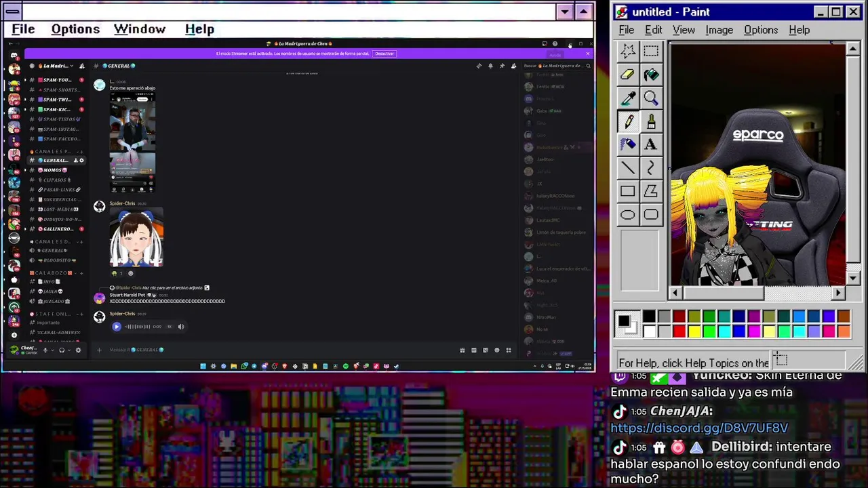Open the Help menu of outer window

(x=199, y=29)
